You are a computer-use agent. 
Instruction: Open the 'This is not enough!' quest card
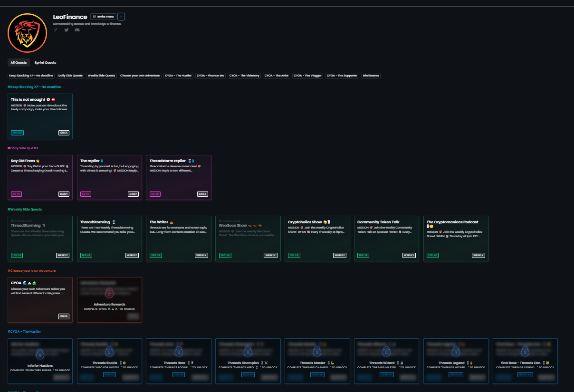[40, 116]
